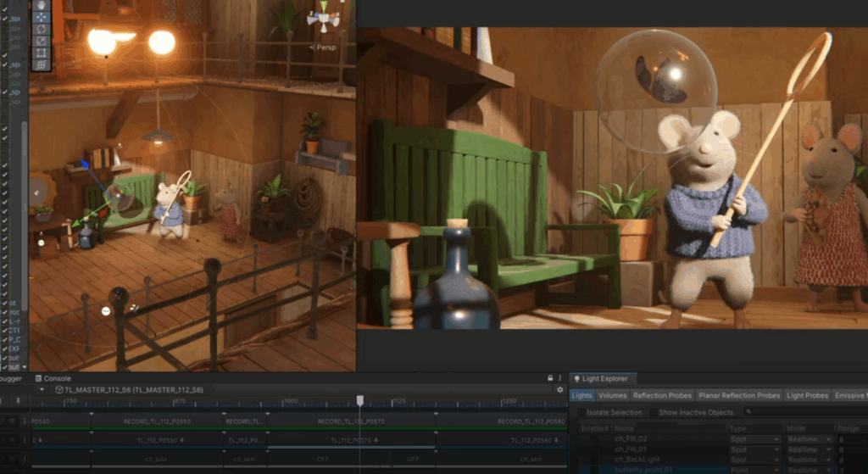Click the scene orientation gizmo
Image resolution: width=868 pixels, height=474 pixels.
(x=324, y=17)
